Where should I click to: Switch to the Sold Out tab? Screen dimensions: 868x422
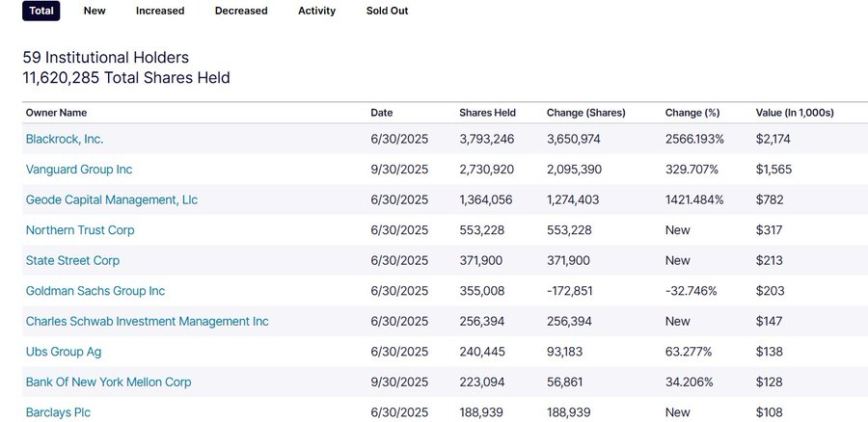(x=387, y=11)
